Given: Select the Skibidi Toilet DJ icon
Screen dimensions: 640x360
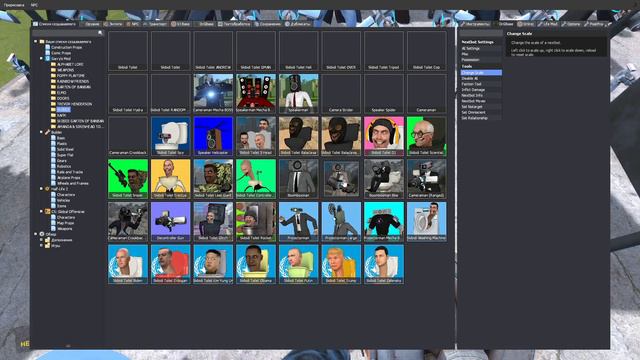Looking at the screenshot, I should (384, 136).
